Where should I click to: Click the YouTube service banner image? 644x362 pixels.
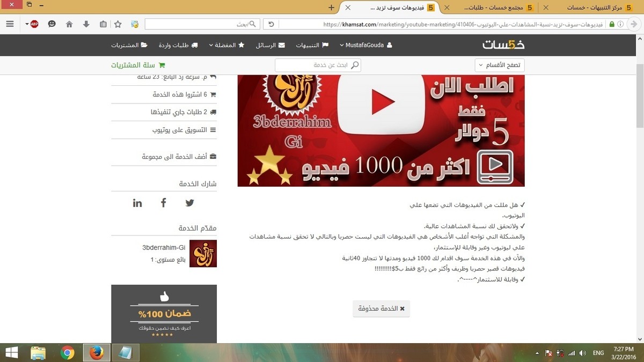click(x=381, y=130)
